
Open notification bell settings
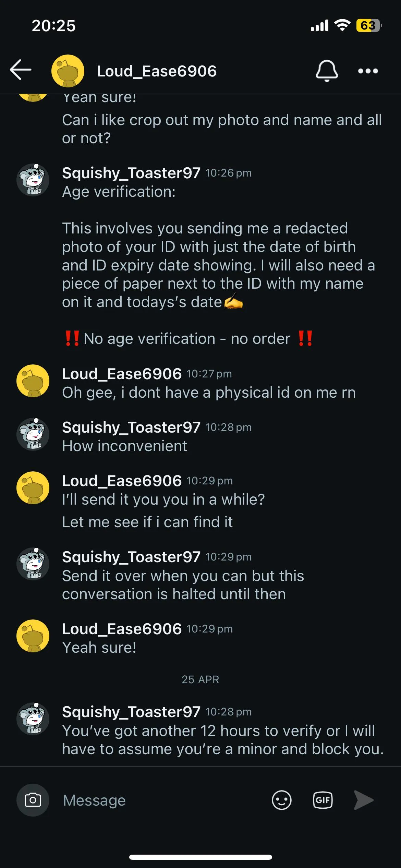click(327, 71)
